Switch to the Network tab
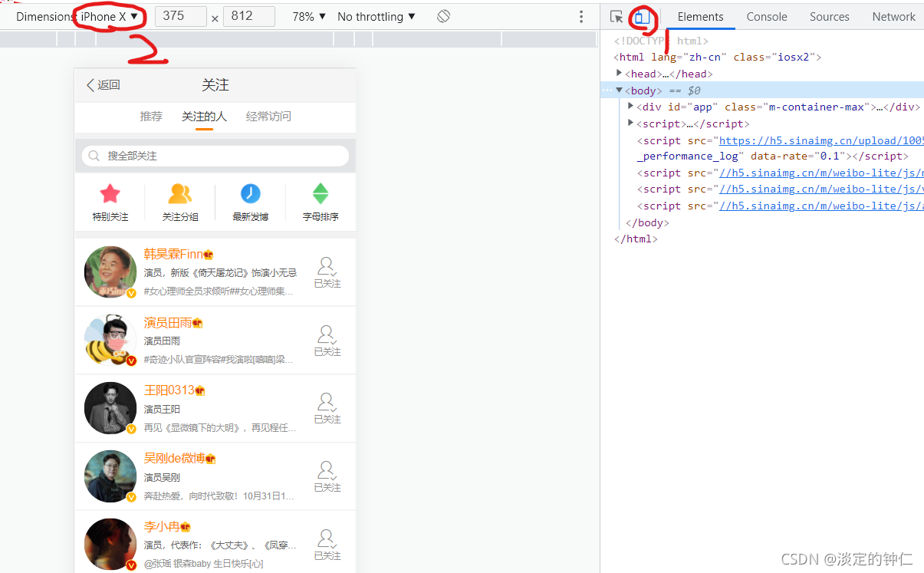Image resolution: width=924 pixels, height=573 pixels. coord(893,16)
